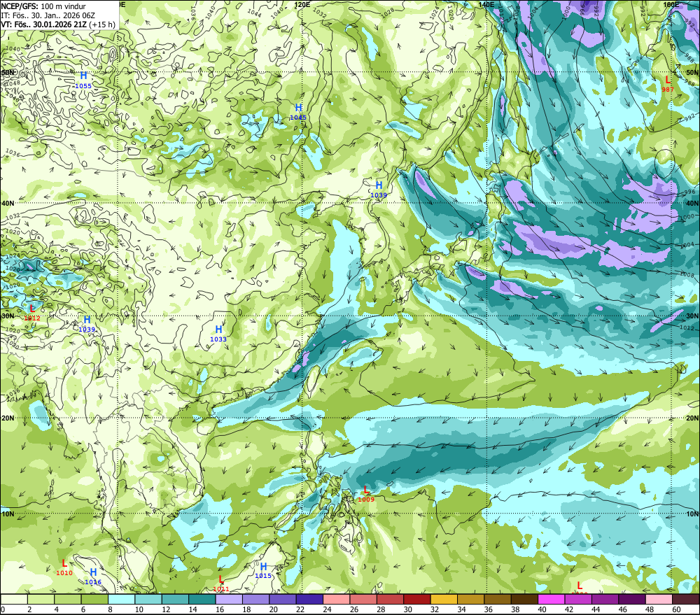Click the H 1015 high-pressure label
Viewport: 700px width, 615px height.
click(263, 570)
